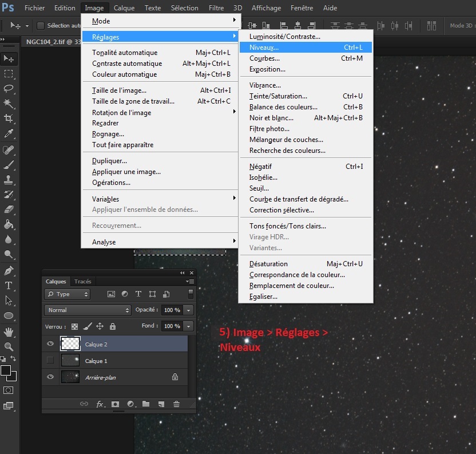Choose Courbes... in adjustments submenu

tap(306, 58)
